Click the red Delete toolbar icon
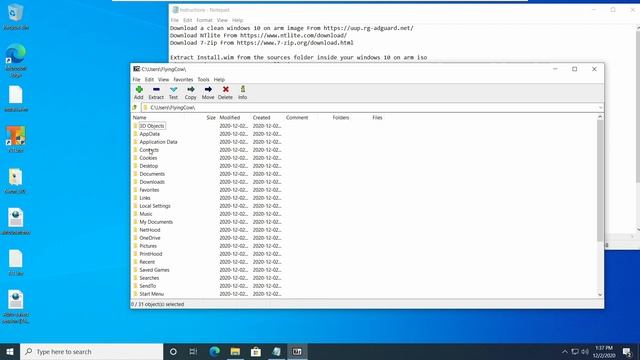Viewport: 640px width, 360px height. pyautogui.click(x=225, y=89)
